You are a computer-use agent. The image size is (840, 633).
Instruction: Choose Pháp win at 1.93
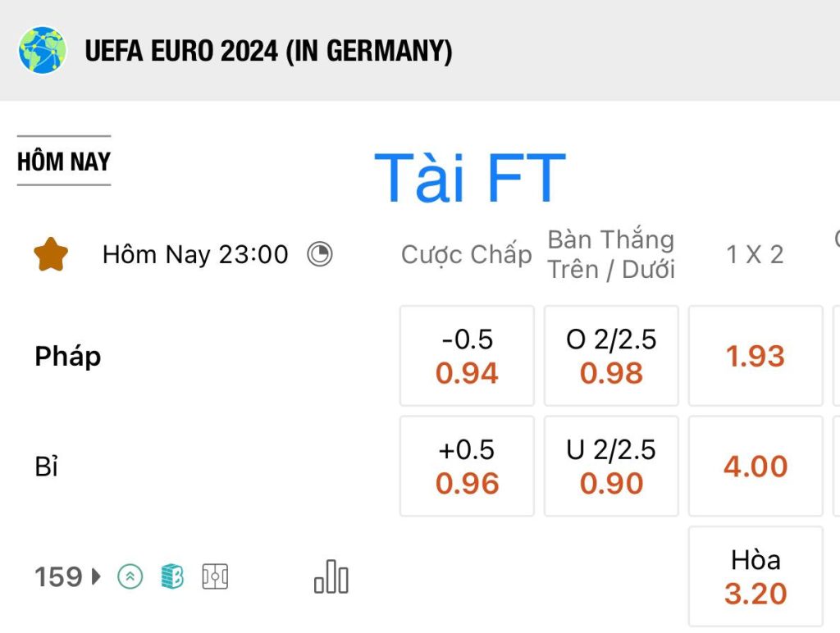(756, 356)
